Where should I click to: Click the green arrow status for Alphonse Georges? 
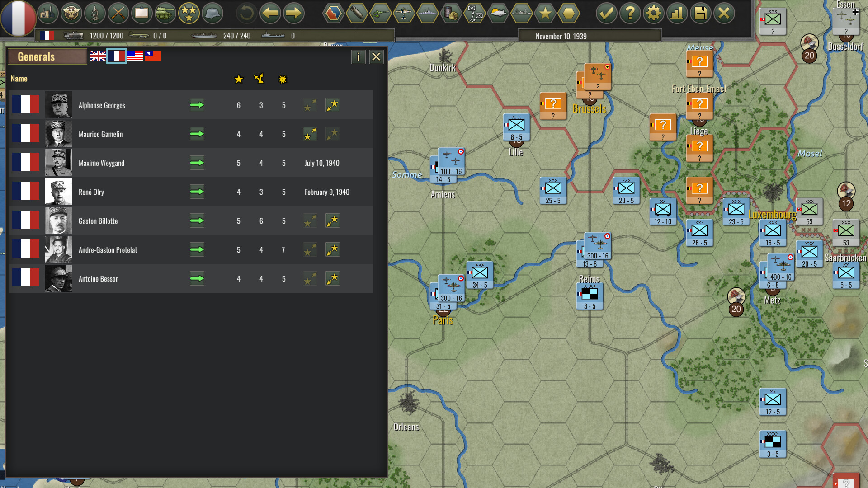point(197,105)
